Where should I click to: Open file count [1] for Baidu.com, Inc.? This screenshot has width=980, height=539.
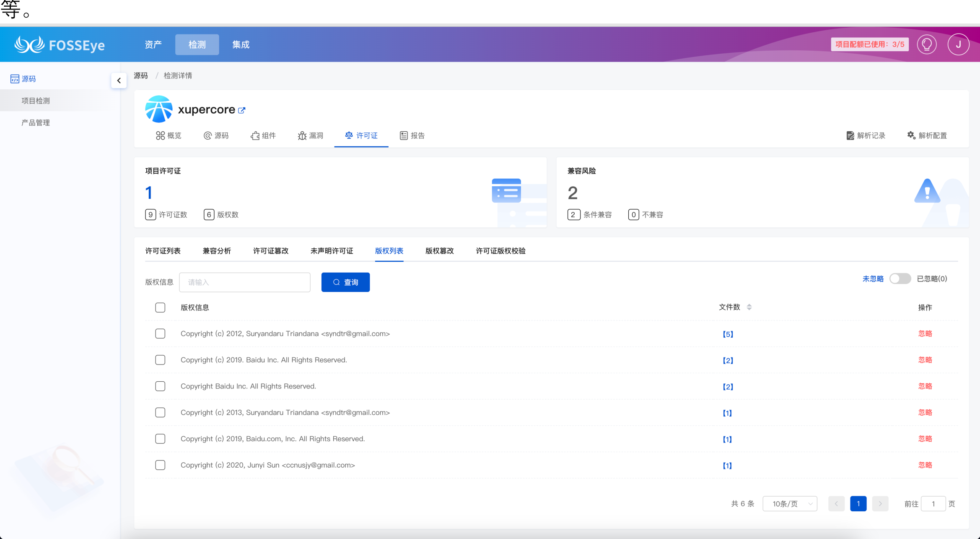[x=727, y=439]
